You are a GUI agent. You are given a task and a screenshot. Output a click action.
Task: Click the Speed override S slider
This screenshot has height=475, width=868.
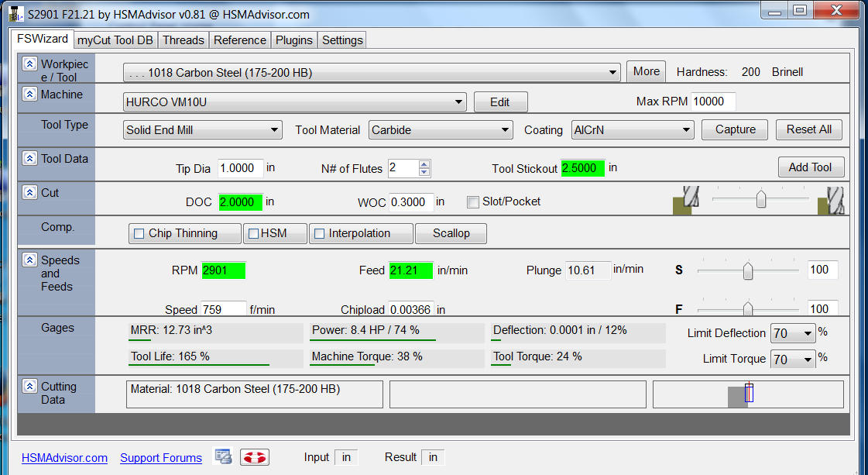pyautogui.click(x=748, y=270)
